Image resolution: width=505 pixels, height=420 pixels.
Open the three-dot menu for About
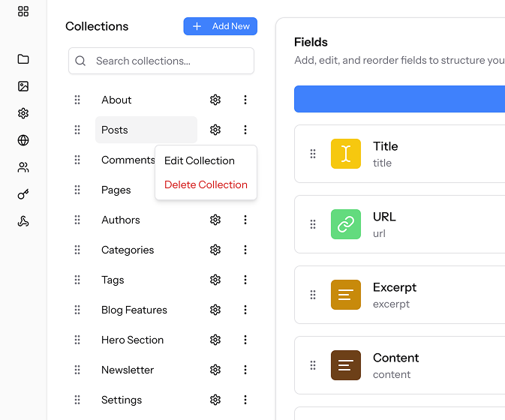(x=245, y=100)
